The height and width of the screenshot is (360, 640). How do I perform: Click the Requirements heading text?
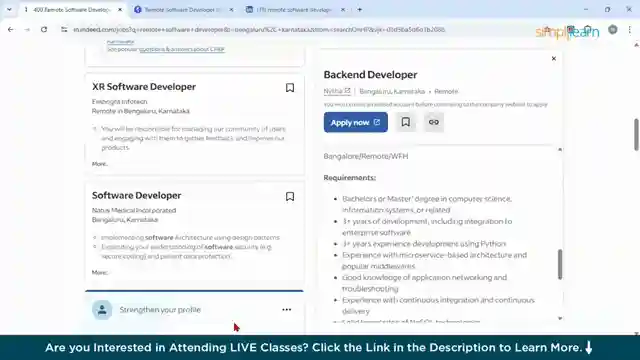(x=349, y=178)
